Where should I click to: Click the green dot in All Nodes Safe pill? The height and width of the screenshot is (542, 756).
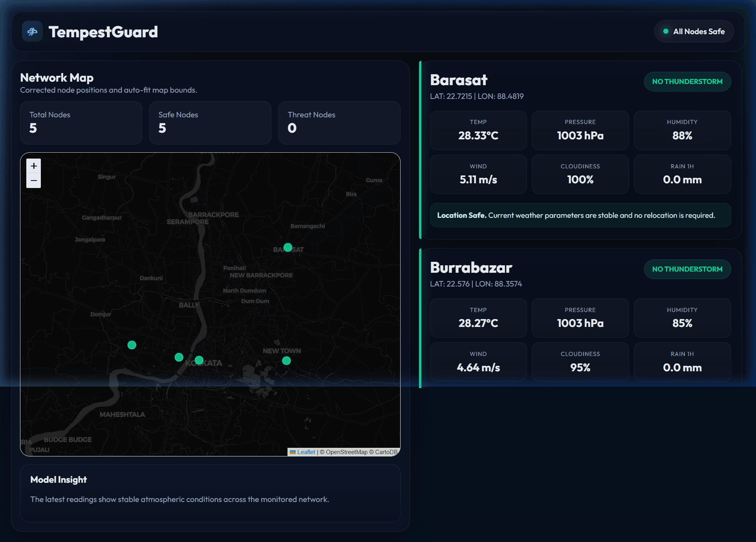point(666,31)
